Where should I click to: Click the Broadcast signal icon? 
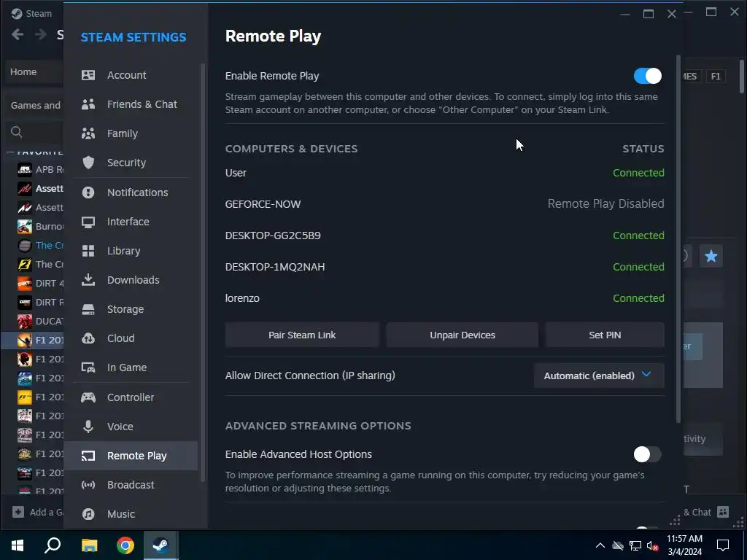88,485
